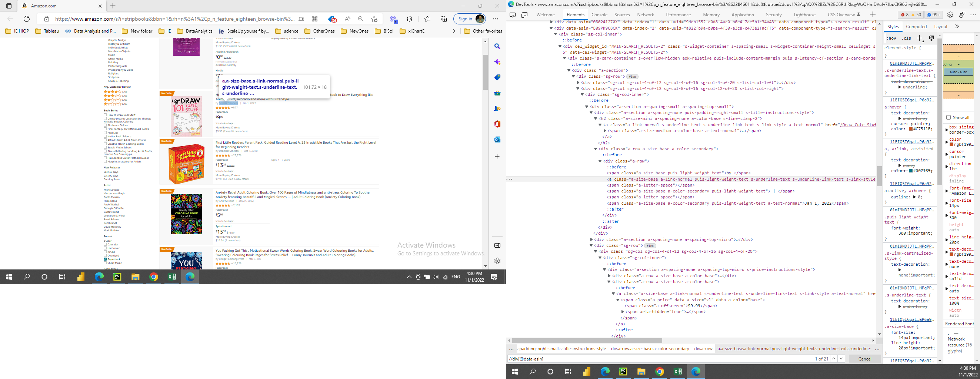Screen dimensions: 980x379
Task: Open the Computed tab in styles pane
Action: click(916, 27)
